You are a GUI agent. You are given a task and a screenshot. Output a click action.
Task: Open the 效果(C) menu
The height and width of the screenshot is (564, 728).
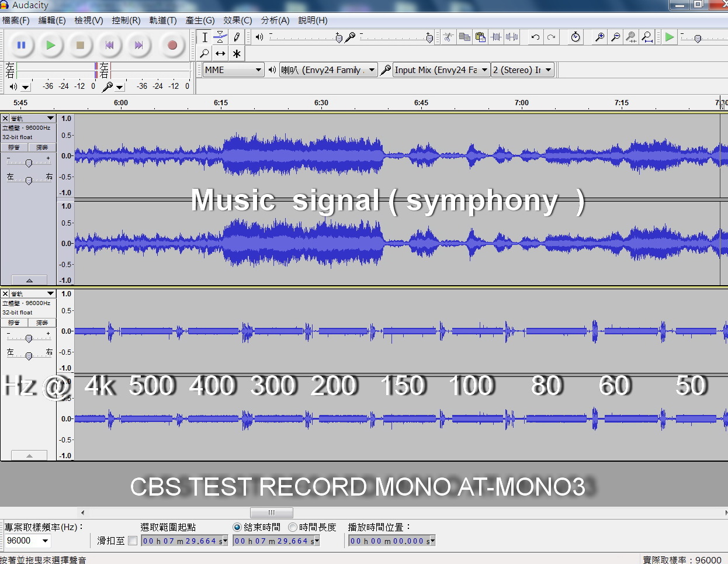point(238,20)
